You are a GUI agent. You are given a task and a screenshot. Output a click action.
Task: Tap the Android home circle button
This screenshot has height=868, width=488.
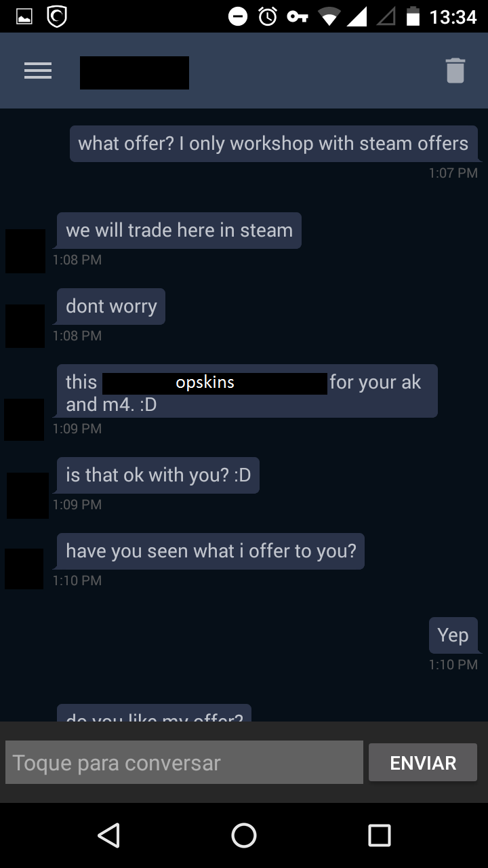[x=244, y=835]
